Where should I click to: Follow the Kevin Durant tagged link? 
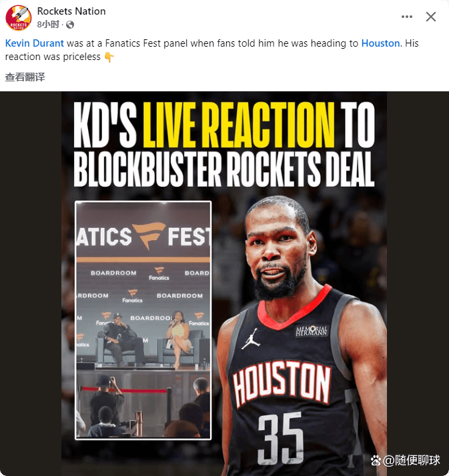pos(35,43)
